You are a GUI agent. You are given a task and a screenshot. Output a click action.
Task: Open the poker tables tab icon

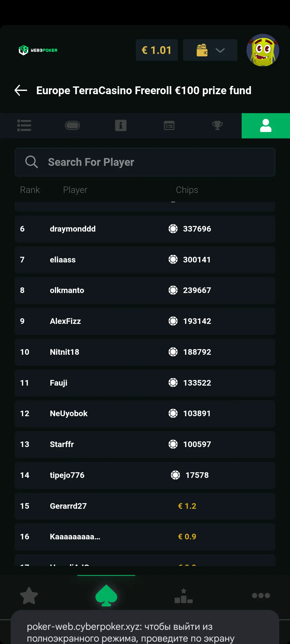point(73,126)
